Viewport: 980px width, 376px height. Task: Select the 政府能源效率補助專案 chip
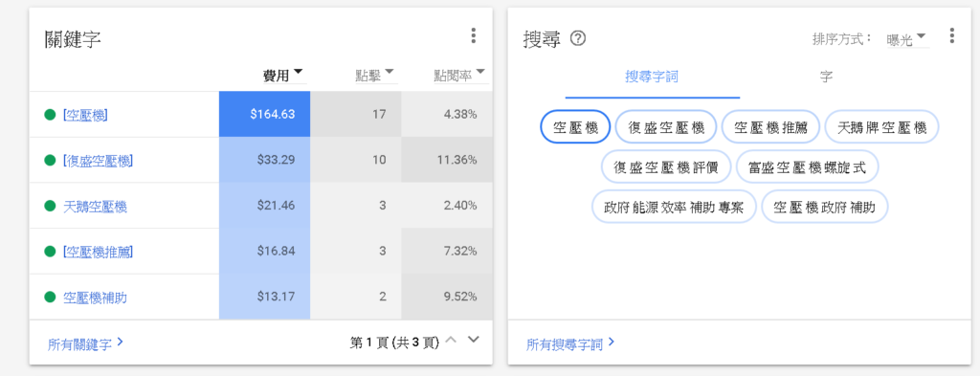[x=674, y=207]
